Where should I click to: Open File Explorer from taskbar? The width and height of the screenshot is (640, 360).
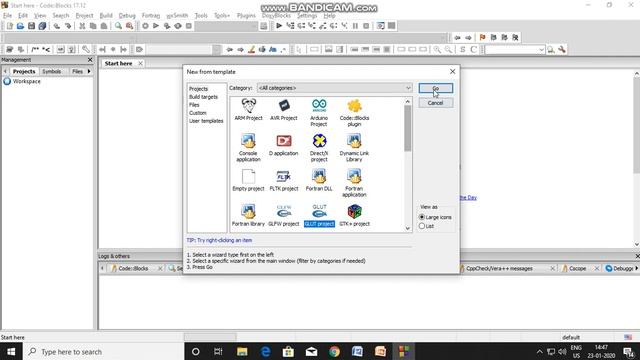[x=242, y=351]
